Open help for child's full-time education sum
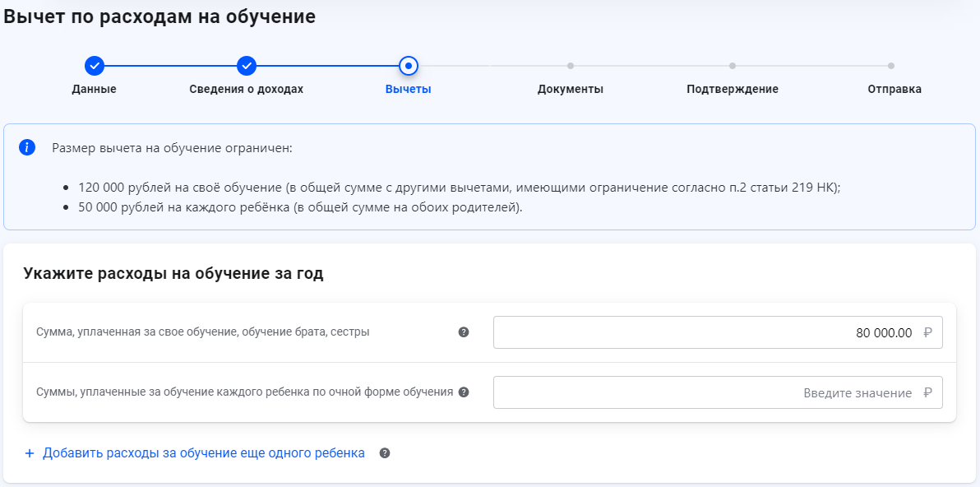This screenshot has width=980, height=487. point(464,392)
